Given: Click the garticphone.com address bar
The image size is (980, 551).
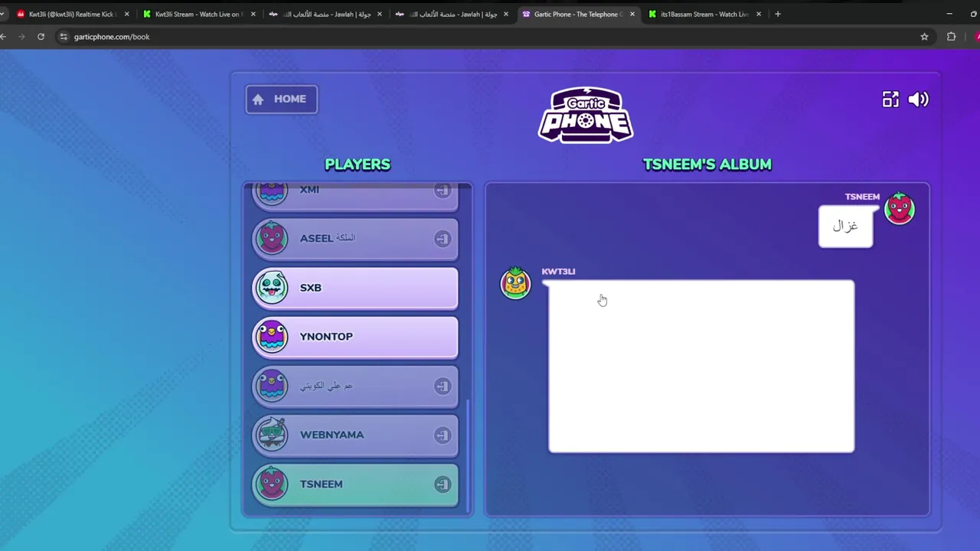Looking at the screenshot, I should [x=490, y=37].
